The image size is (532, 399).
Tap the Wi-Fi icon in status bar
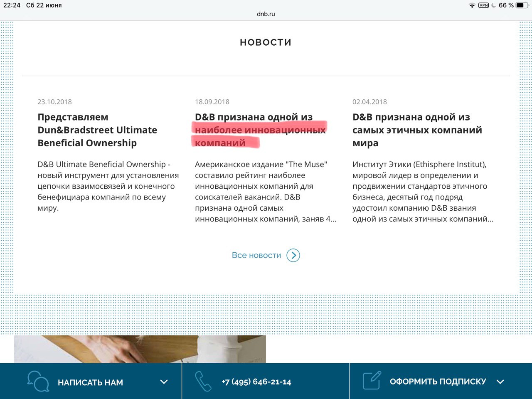pos(472,5)
